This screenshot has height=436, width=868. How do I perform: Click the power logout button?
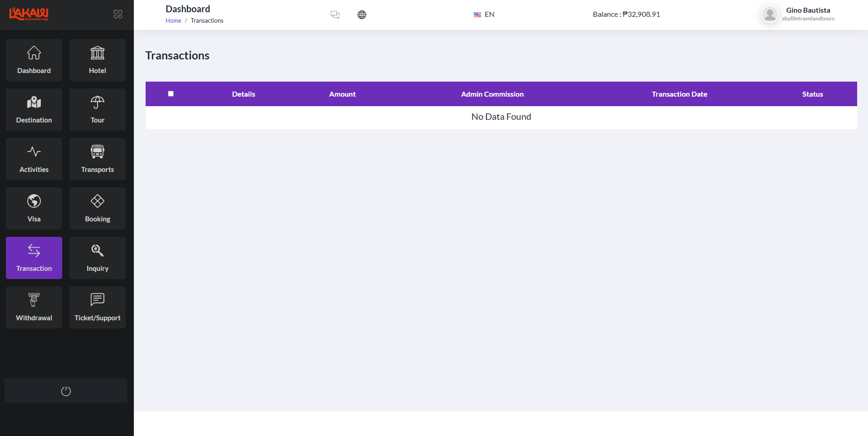pyautogui.click(x=66, y=391)
